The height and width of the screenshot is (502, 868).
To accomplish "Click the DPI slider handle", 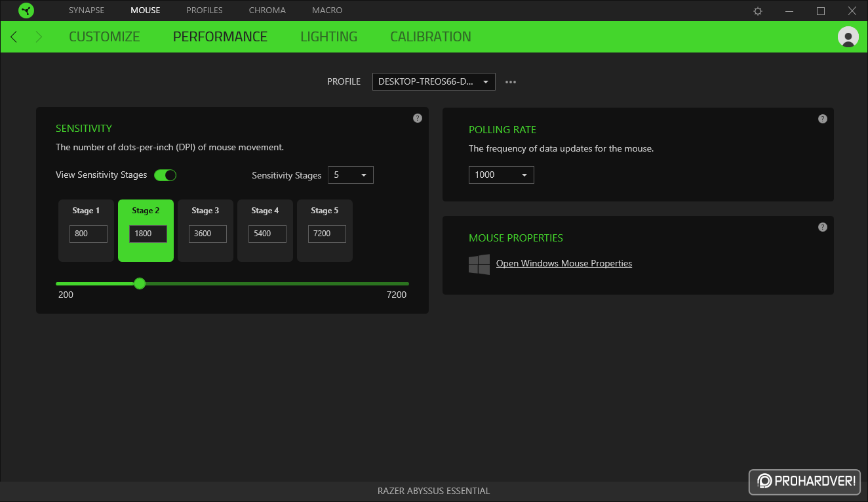I will pos(140,283).
